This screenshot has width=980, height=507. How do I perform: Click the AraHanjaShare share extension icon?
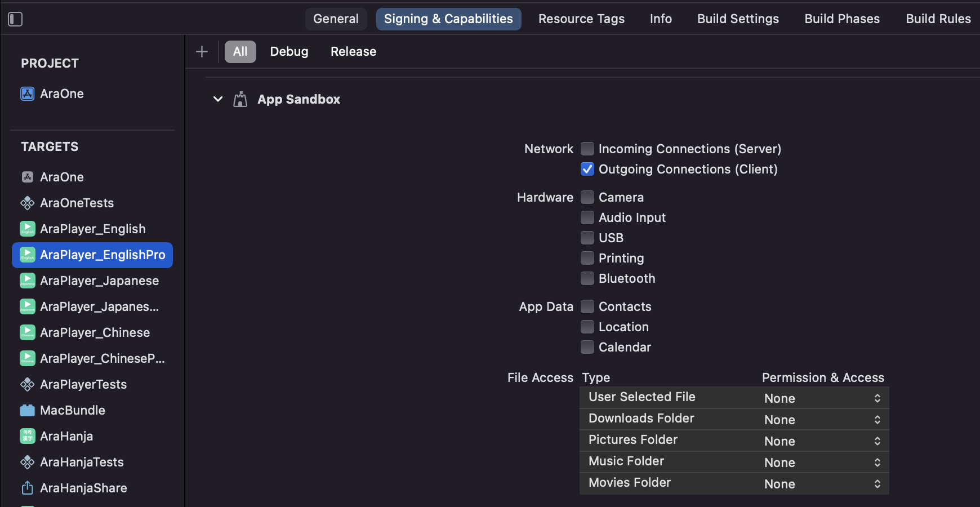28,488
